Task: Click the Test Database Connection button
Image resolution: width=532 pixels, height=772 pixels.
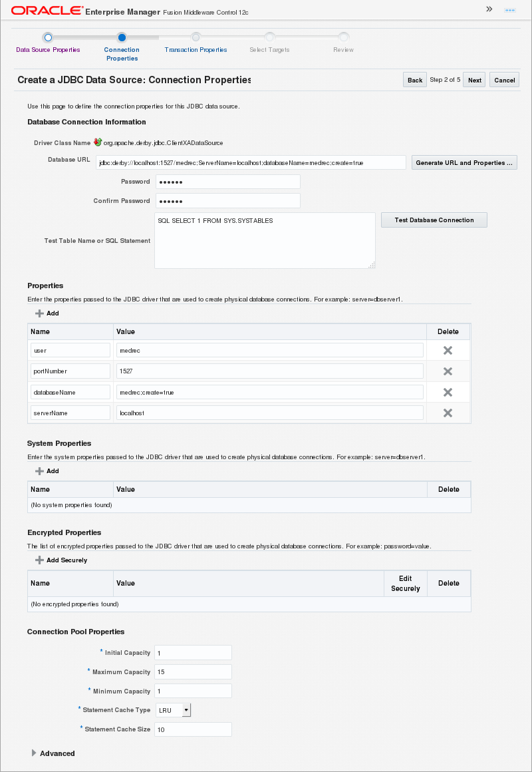Action: tap(434, 220)
